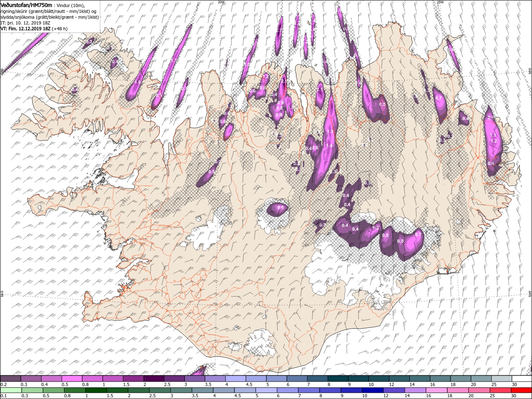Pick the upper legend swatch between 12 and 14
Screen dimensions: 532x399
[x=399, y=379]
